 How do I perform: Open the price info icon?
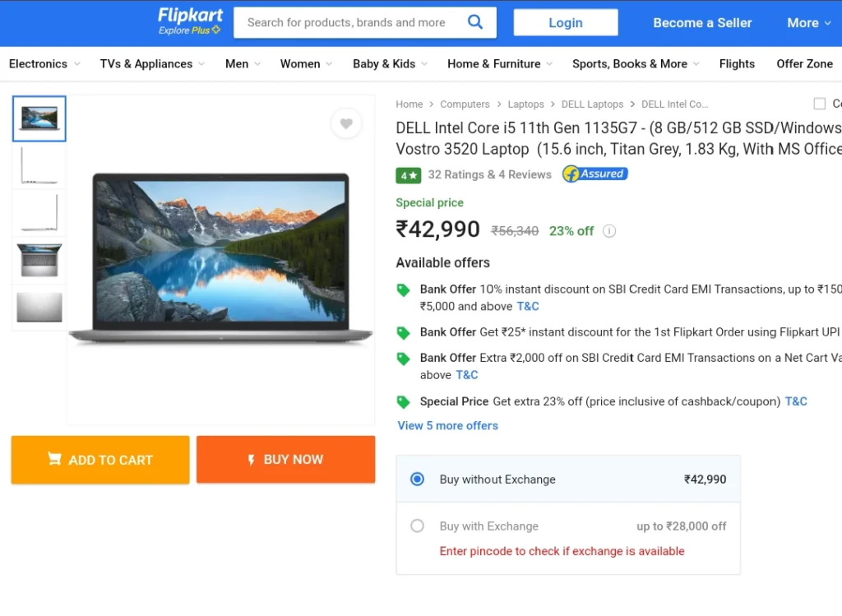609,231
